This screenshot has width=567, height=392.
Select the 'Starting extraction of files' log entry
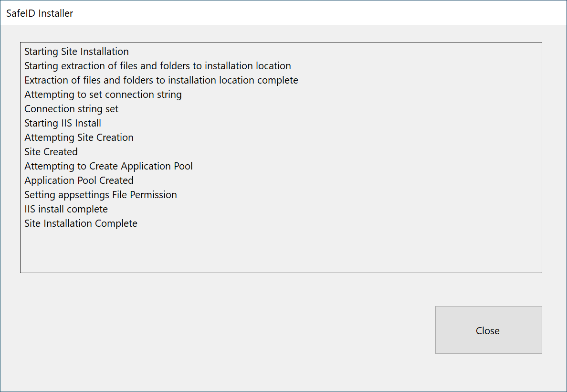157,66
